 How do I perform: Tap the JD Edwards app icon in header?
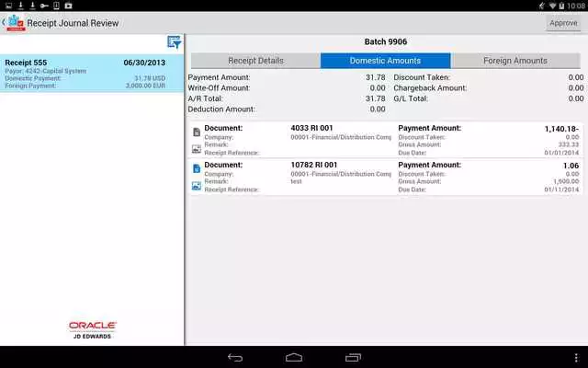(x=16, y=23)
